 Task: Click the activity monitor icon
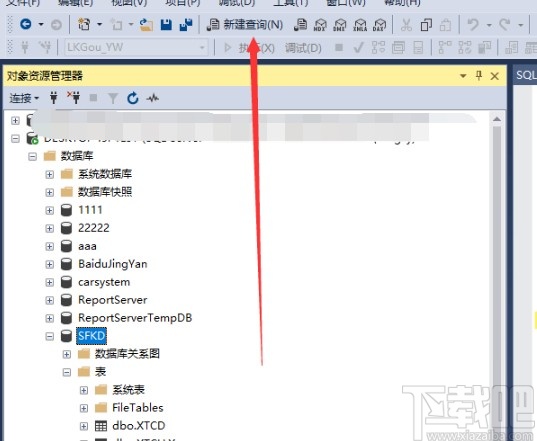[x=152, y=98]
